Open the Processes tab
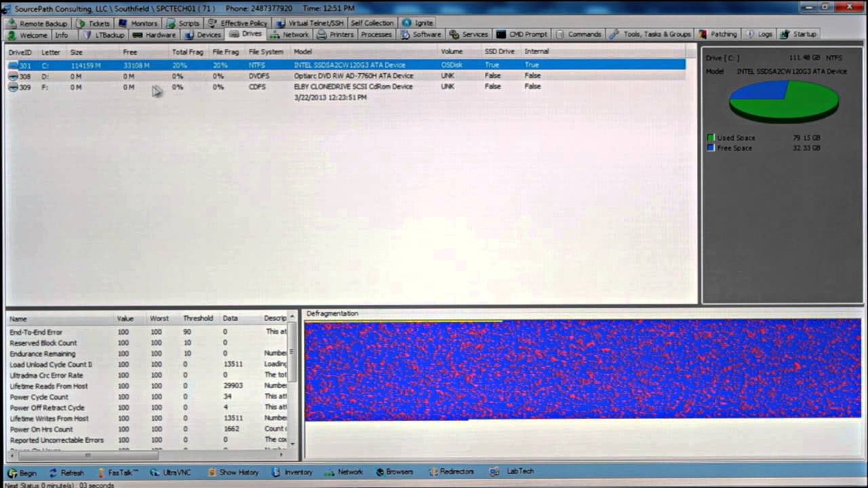This screenshot has height=488, width=868. click(376, 35)
